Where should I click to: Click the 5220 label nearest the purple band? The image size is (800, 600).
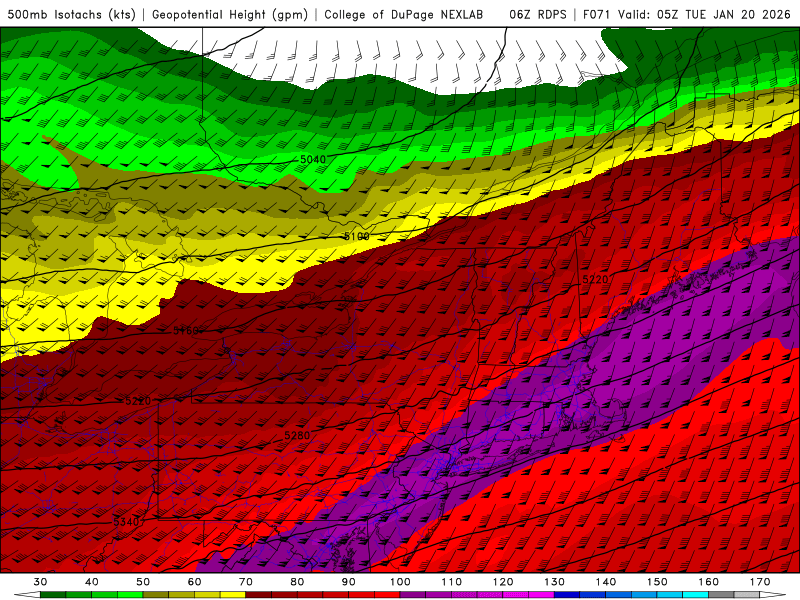pos(595,279)
